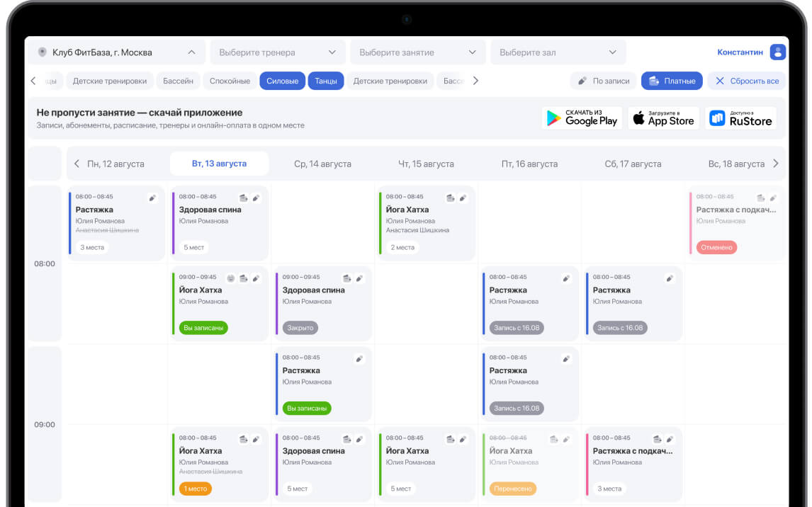812x507 pixels.
Task: Select the 'Ср, 14 августа' day tab
Action: (322, 164)
